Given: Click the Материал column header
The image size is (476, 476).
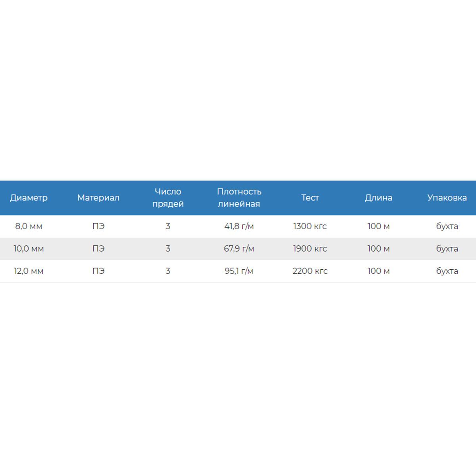Looking at the screenshot, I should [x=98, y=198].
